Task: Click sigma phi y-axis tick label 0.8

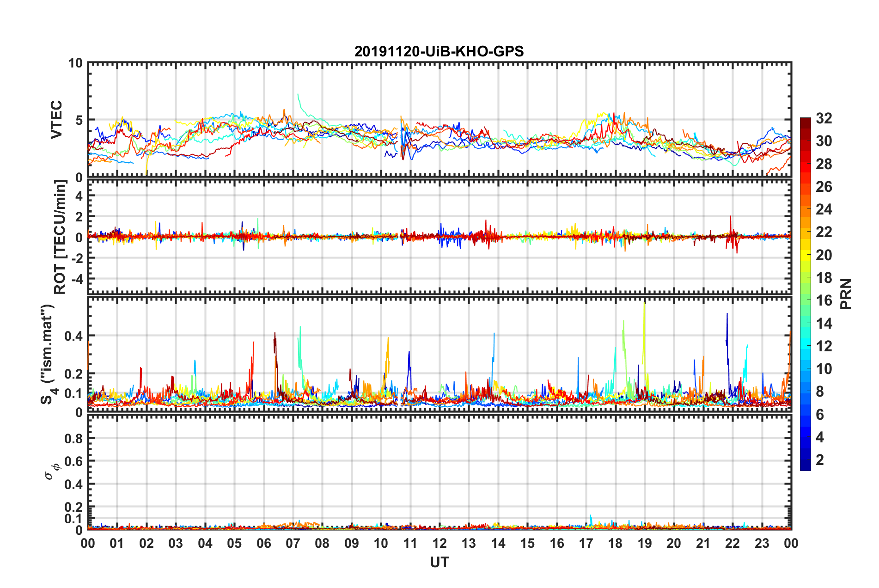Action: click(73, 438)
